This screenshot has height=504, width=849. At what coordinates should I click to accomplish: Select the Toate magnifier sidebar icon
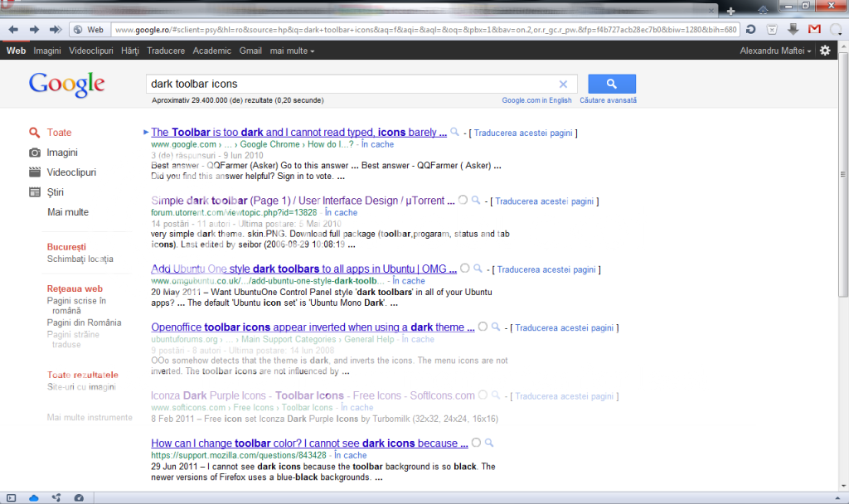click(x=34, y=133)
